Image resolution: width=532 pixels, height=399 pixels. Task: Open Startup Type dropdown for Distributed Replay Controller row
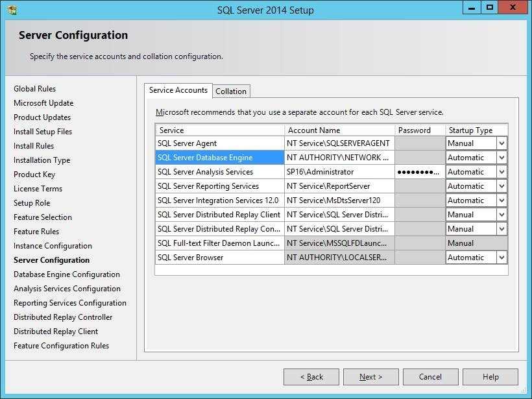502,228
